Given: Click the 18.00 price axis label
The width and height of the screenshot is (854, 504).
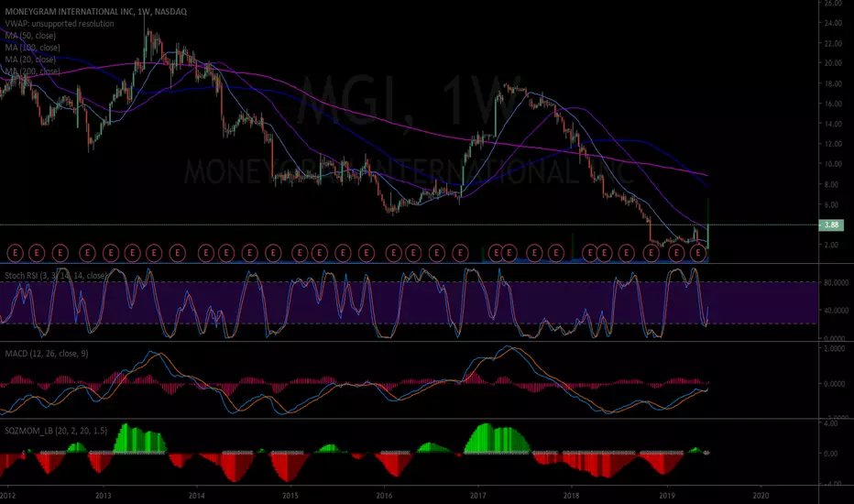Looking at the screenshot, I should [833, 83].
